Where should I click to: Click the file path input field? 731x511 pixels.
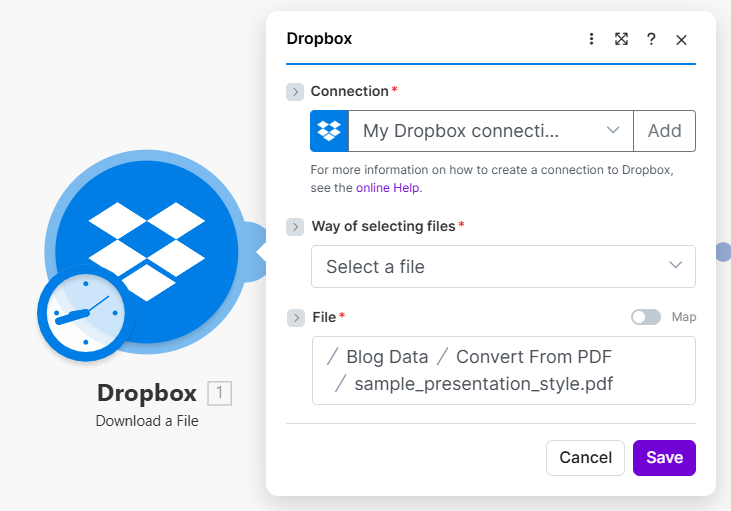503,370
